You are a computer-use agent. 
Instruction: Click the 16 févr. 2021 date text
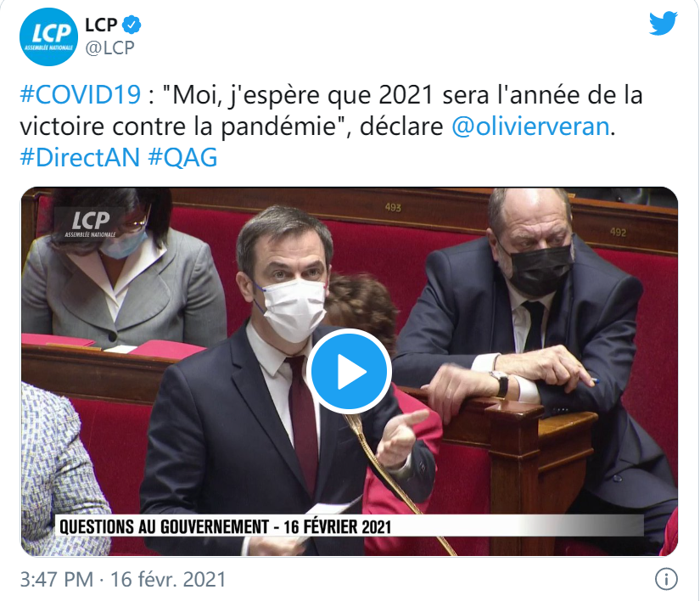click(x=168, y=580)
